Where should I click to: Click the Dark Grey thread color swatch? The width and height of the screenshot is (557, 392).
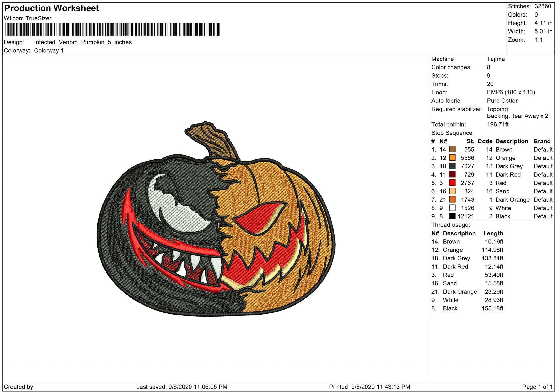click(452, 166)
